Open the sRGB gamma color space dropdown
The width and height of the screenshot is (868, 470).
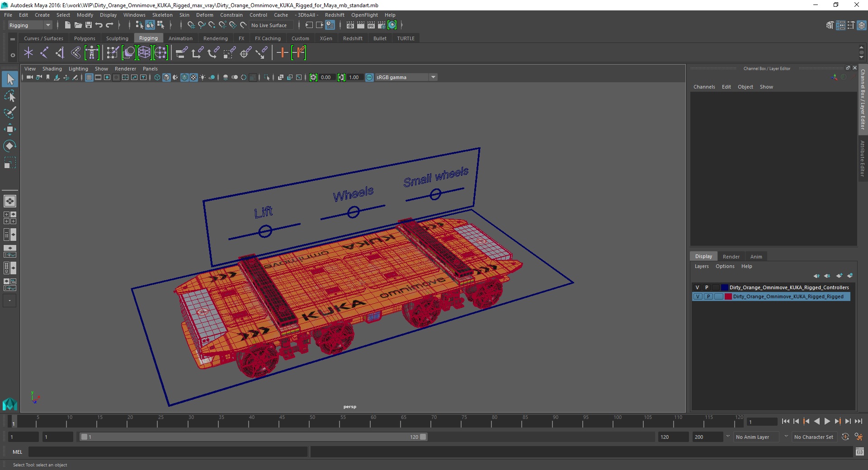click(x=406, y=77)
